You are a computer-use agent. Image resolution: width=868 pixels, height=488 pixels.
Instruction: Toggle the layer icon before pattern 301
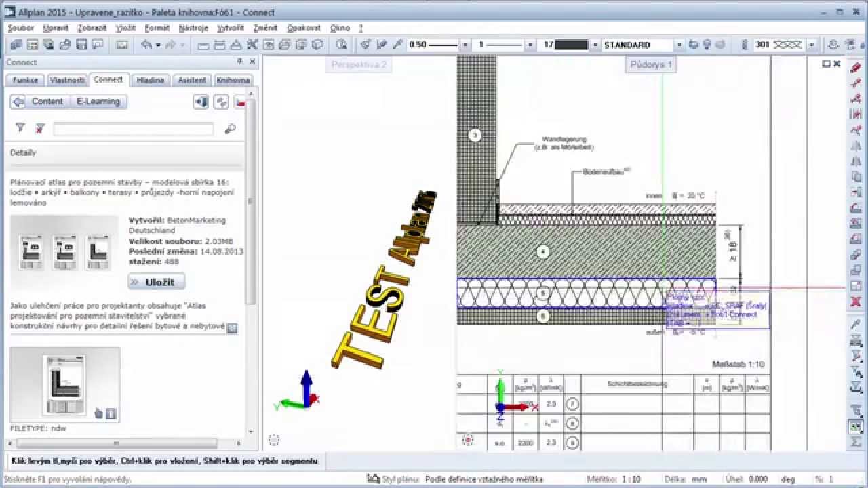(745, 45)
